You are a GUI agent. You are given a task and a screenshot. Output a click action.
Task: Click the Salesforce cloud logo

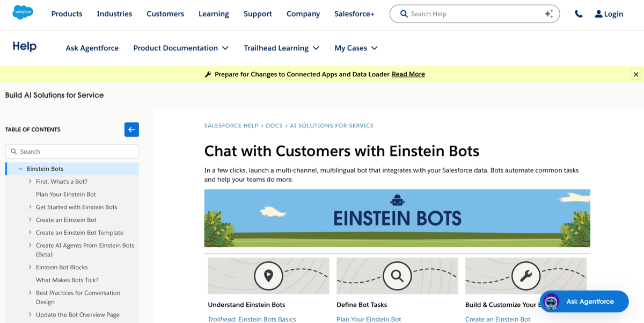pyautogui.click(x=21, y=11)
